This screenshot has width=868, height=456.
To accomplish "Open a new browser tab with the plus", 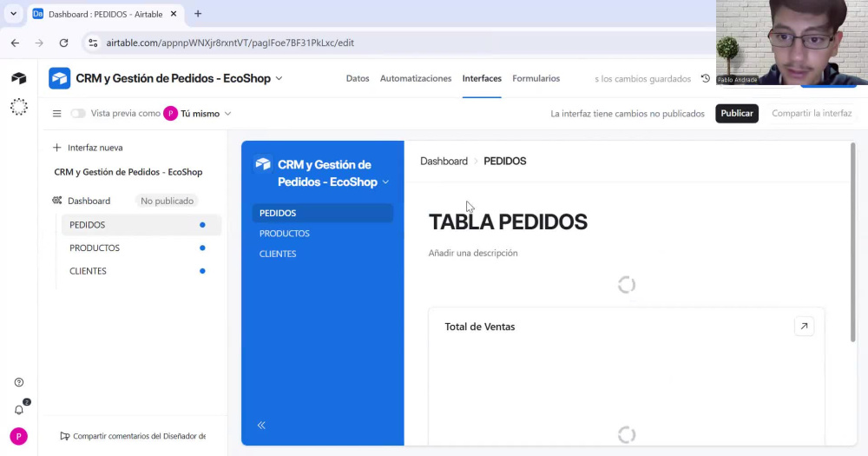I will (x=198, y=14).
